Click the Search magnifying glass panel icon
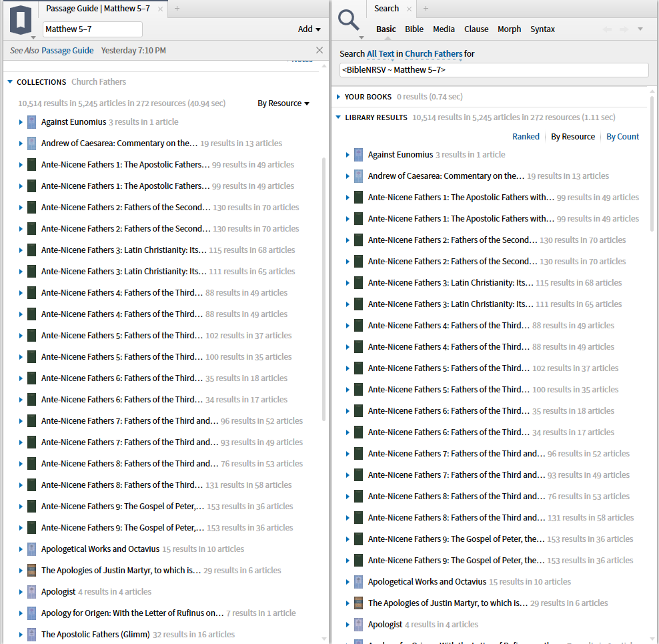659x644 pixels. click(349, 20)
